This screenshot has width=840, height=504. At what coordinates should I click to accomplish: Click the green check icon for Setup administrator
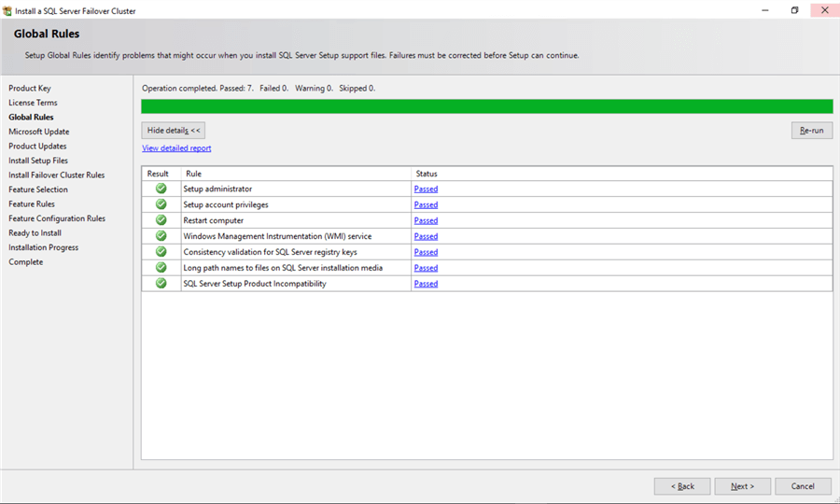(161, 189)
